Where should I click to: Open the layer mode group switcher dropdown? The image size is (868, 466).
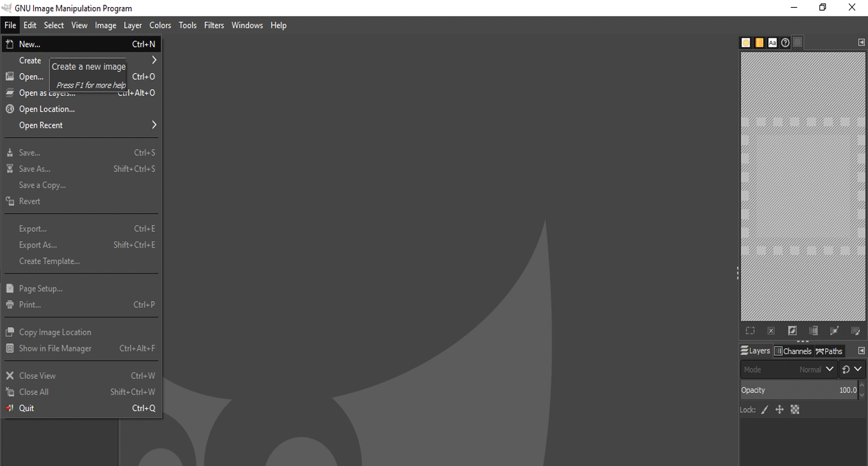pos(853,369)
